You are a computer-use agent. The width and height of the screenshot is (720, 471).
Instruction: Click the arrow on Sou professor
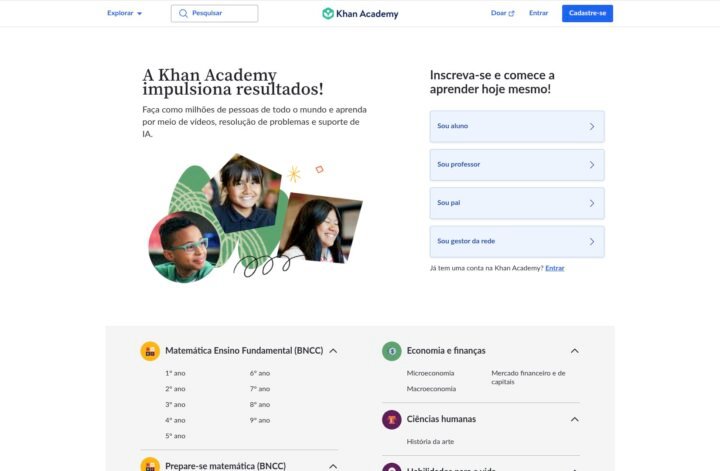pos(592,164)
